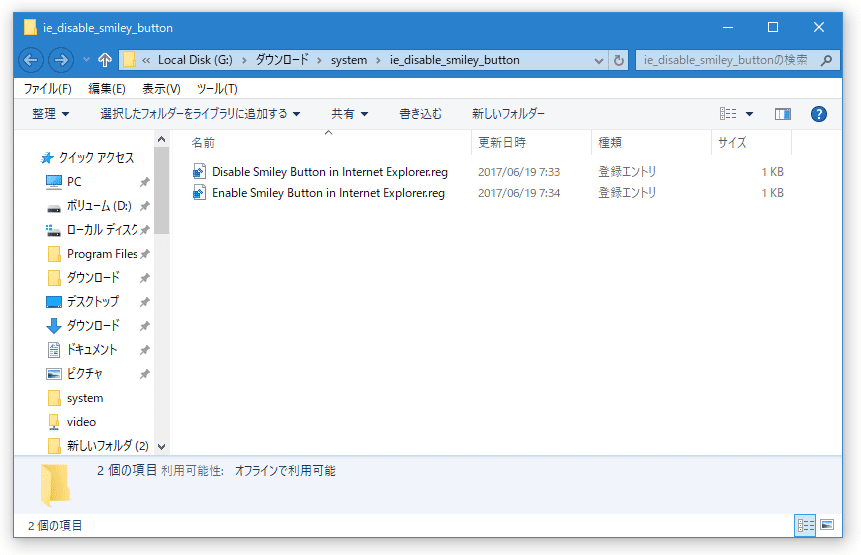Image resolution: width=861 pixels, height=555 pixels.
Task: Open ボリューム (D:) in navigation pane
Action: (x=99, y=206)
